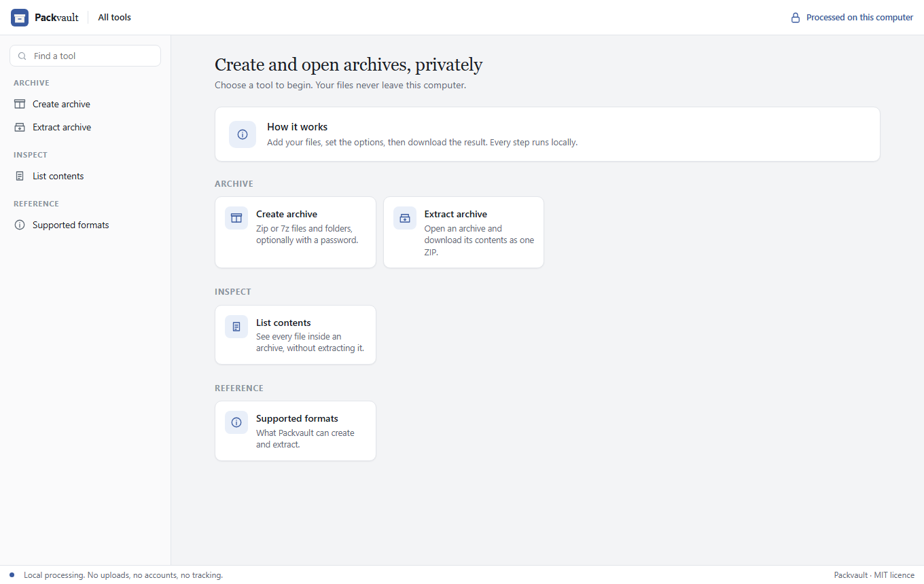Click the heading 'Create and open archives, privately'

(x=349, y=65)
